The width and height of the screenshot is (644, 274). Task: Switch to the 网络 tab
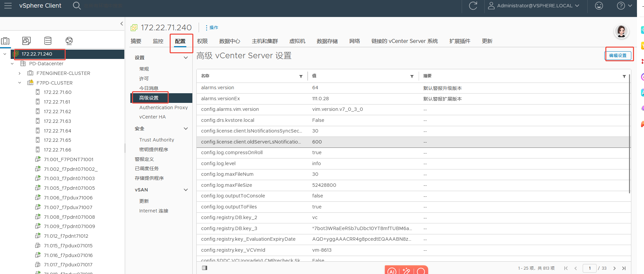click(x=355, y=41)
